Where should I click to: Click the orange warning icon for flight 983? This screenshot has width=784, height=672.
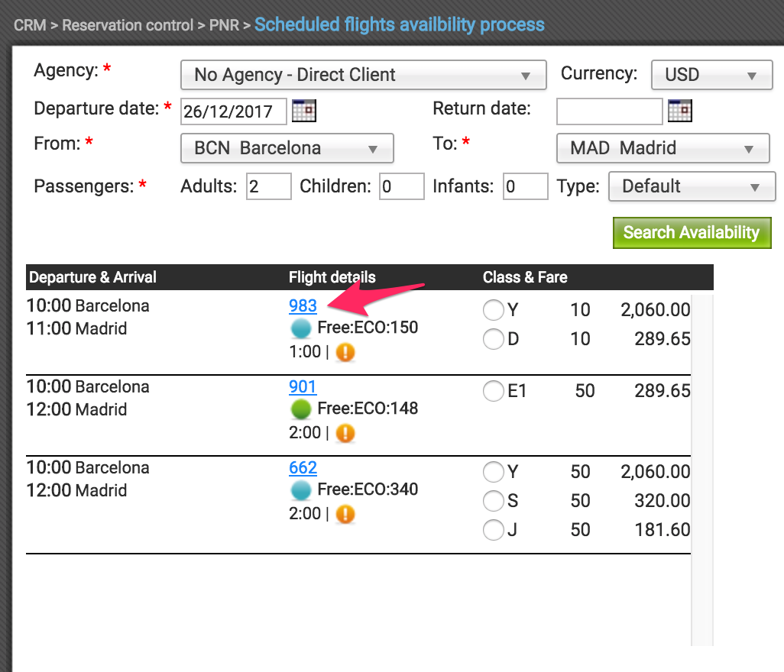click(x=345, y=352)
